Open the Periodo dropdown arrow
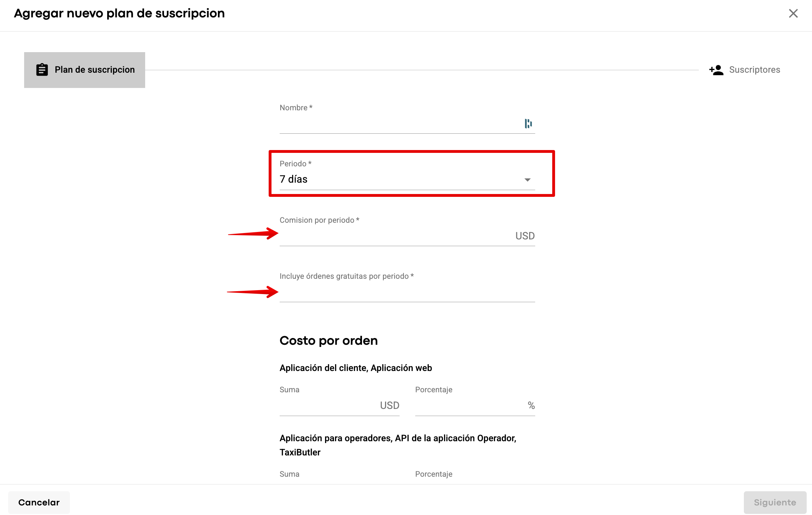Screen dimensions: 812x515 tap(527, 180)
